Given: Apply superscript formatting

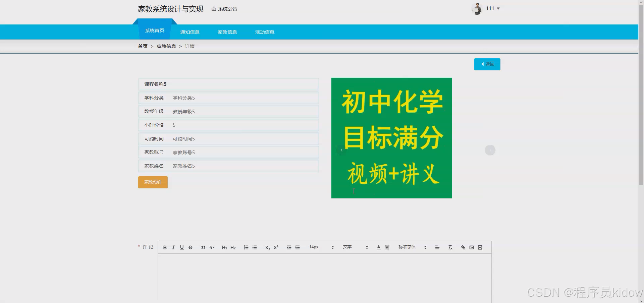Looking at the screenshot, I should (275, 247).
